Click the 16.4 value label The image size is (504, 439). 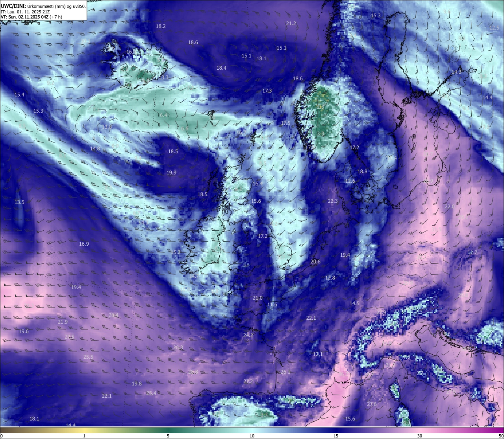tap(258, 184)
